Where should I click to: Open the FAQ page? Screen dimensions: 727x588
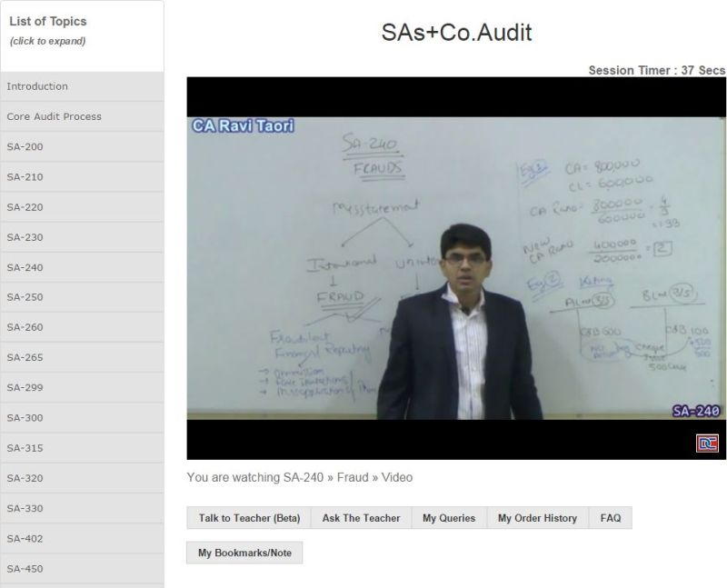(611, 518)
